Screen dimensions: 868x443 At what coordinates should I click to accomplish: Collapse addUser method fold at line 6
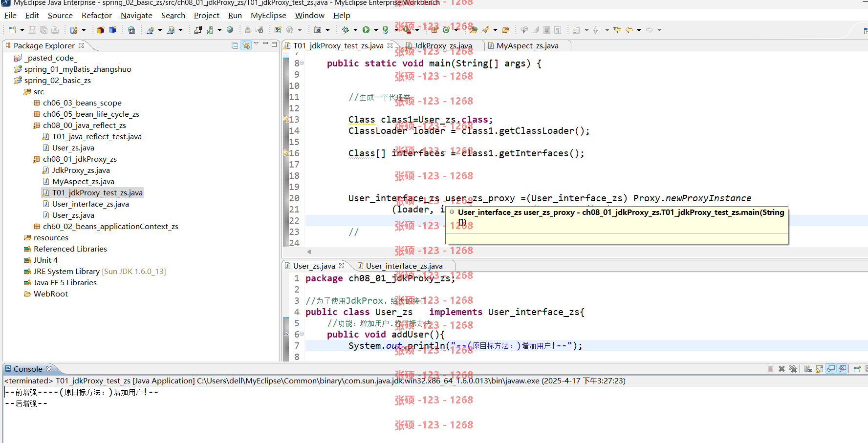[302, 334]
